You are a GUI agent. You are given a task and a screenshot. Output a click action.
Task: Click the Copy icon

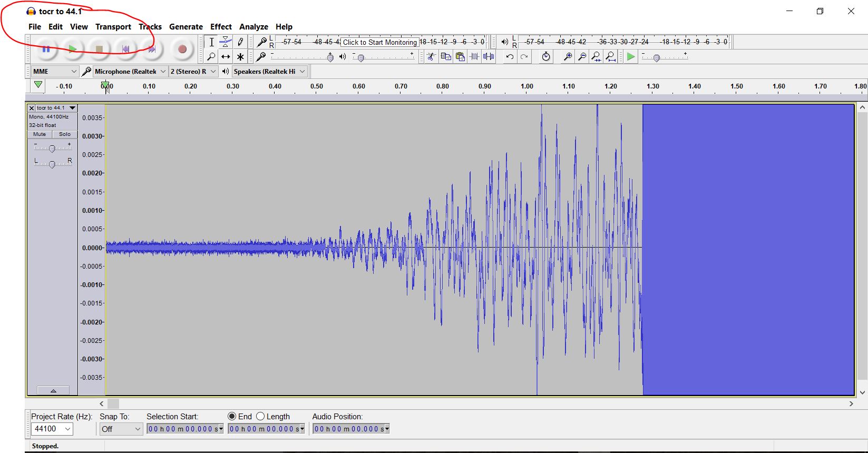click(x=446, y=56)
